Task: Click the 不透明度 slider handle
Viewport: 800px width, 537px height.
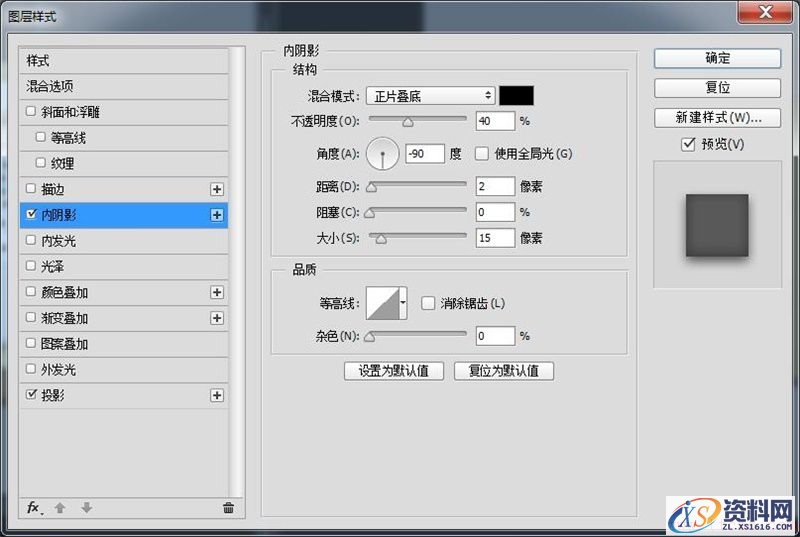Action: tap(408, 122)
